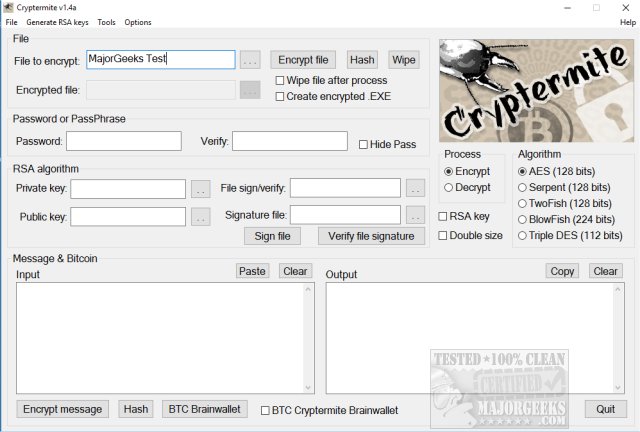
Task: Click the Output box scroll up arrow
Action: [x=618, y=289]
